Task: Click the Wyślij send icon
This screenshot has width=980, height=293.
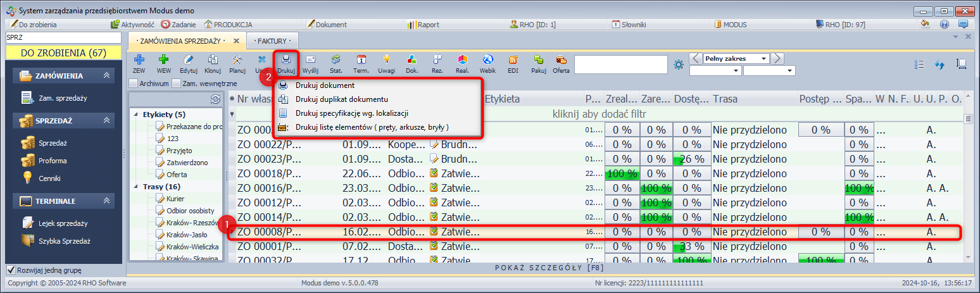Action: pos(310,59)
